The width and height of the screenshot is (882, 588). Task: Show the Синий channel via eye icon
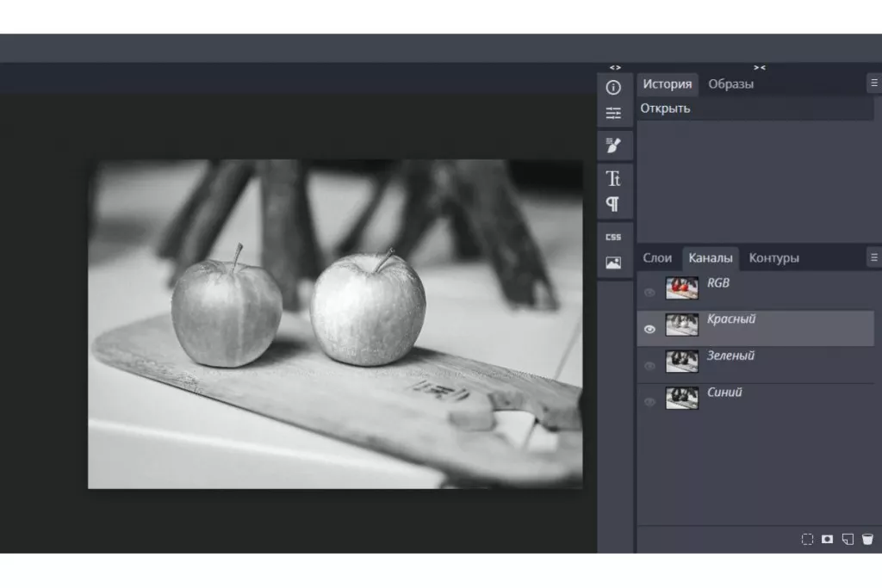click(x=649, y=402)
